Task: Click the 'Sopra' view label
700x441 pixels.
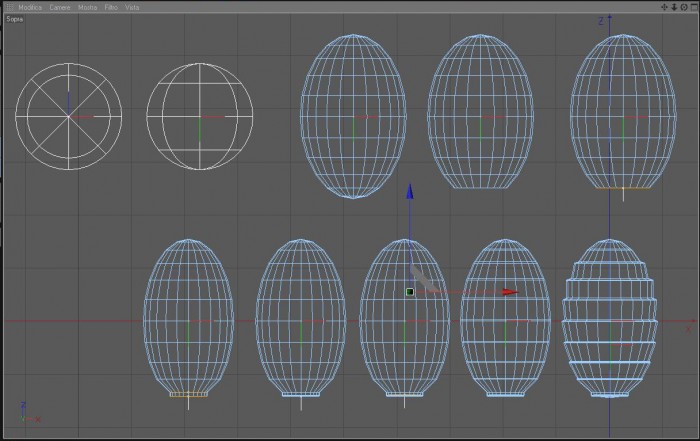Action: [x=14, y=19]
